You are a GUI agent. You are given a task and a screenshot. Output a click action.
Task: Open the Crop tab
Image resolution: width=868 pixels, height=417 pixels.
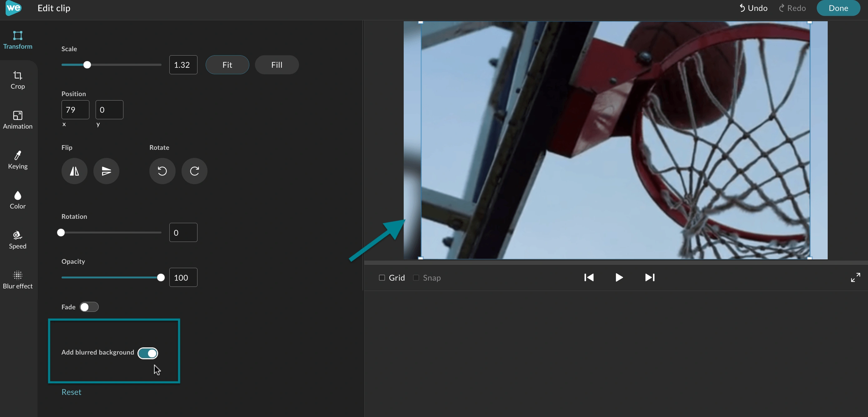18,80
